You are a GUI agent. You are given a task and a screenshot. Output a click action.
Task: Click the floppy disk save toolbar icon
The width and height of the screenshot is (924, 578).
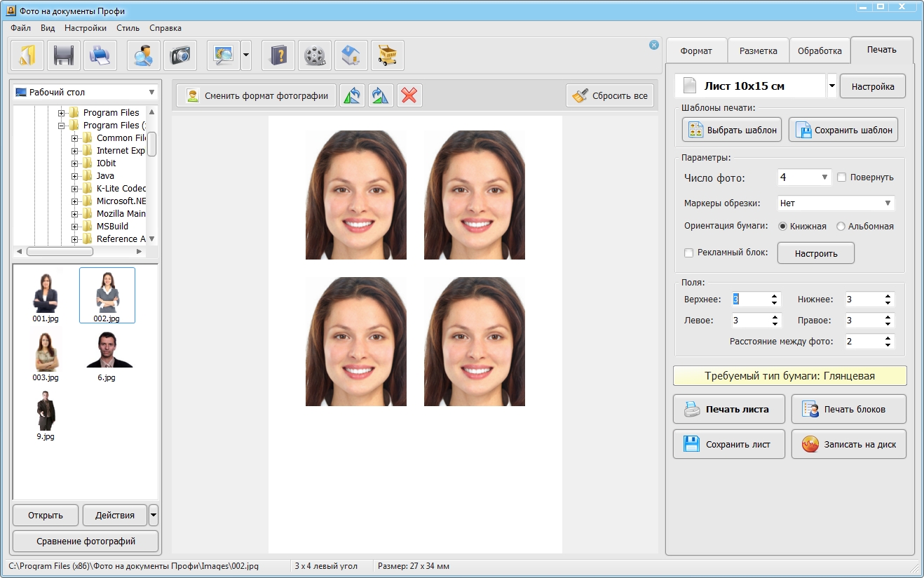click(64, 55)
